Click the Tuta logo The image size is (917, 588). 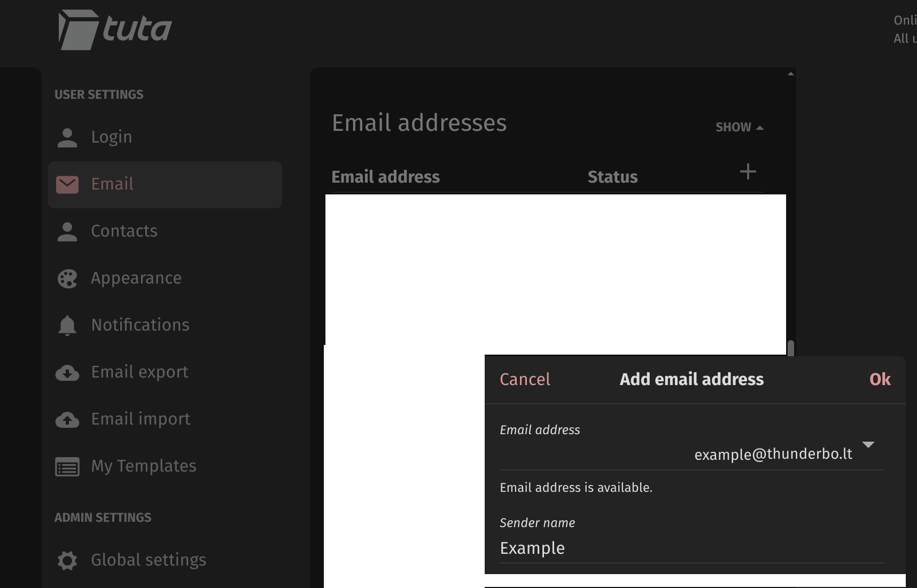(x=115, y=29)
